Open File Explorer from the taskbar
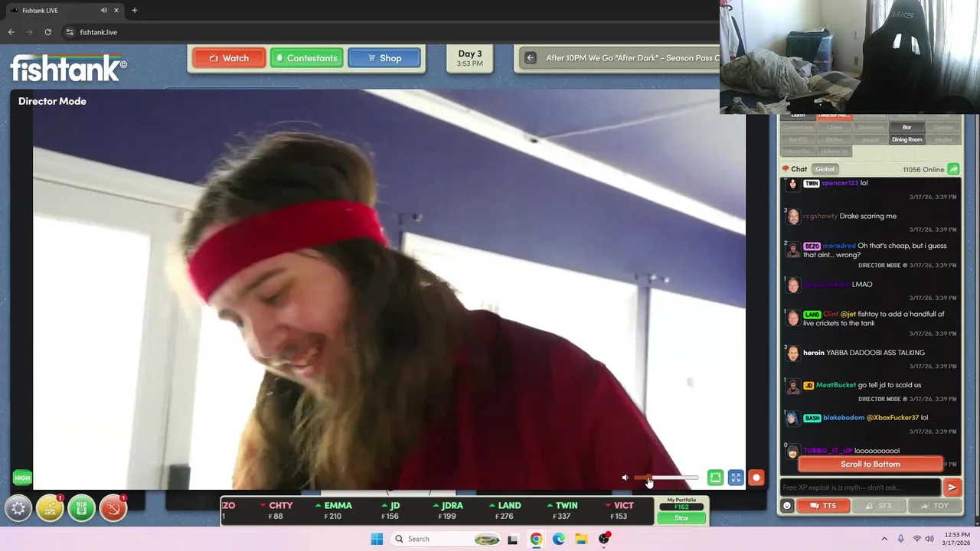 pyautogui.click(x=581, y=539)
